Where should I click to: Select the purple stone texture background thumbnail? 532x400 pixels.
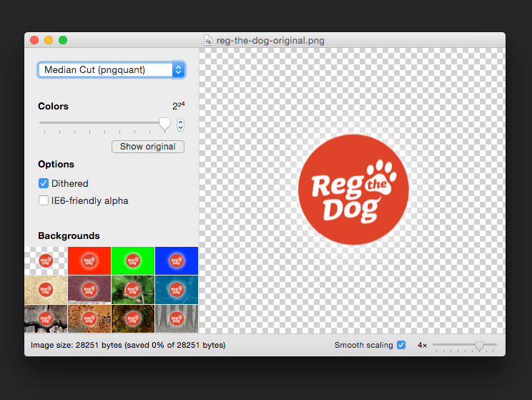pyautogui.click(x=89, y=290)
